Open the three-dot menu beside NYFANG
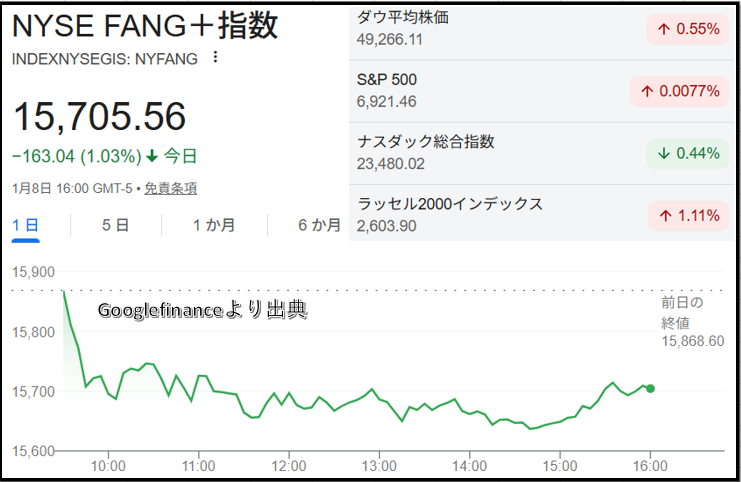The width and height of the screenshot is (741, 482). click(215, 58)
